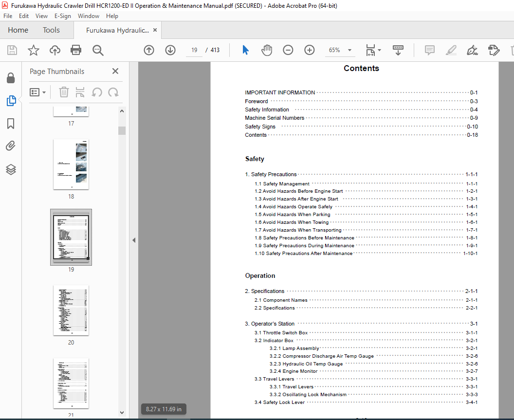This screenshot has width=514, height=420.
Task: Select page 21 thumbnail
Action: coord(71,383)
